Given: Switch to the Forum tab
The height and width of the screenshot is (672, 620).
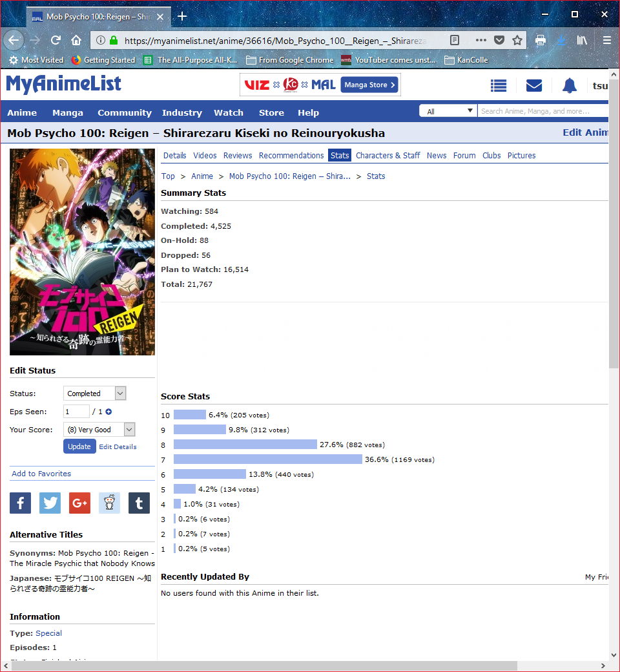Looking at the screenshot, I should tap(464, 156).
